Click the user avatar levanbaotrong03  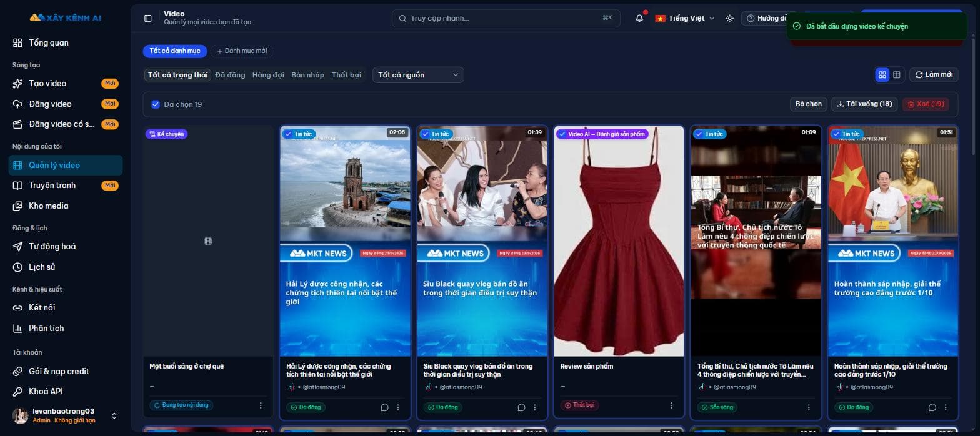click(21, 415)
